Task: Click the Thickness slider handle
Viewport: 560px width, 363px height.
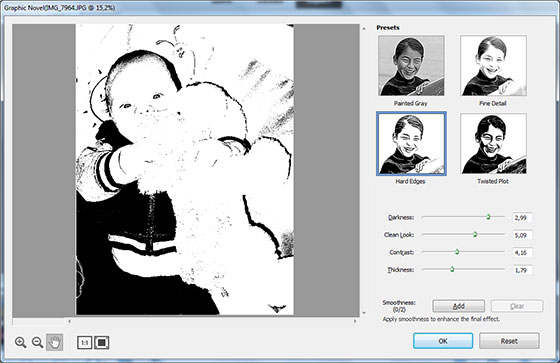Action: point(452,269)
